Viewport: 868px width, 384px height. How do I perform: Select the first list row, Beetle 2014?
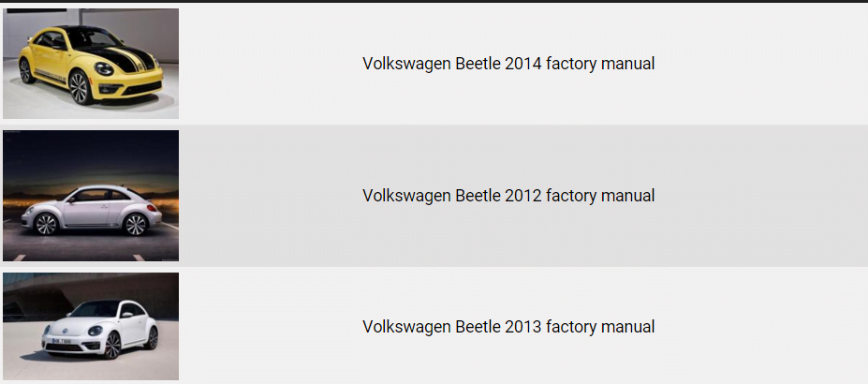[749, 64]
